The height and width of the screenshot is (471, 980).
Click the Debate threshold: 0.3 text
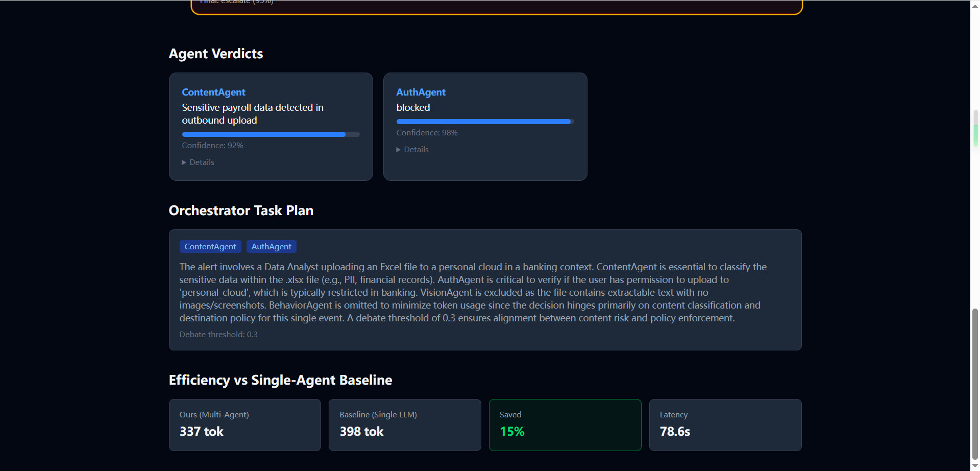pyautogui.click(x=218, y=335)
